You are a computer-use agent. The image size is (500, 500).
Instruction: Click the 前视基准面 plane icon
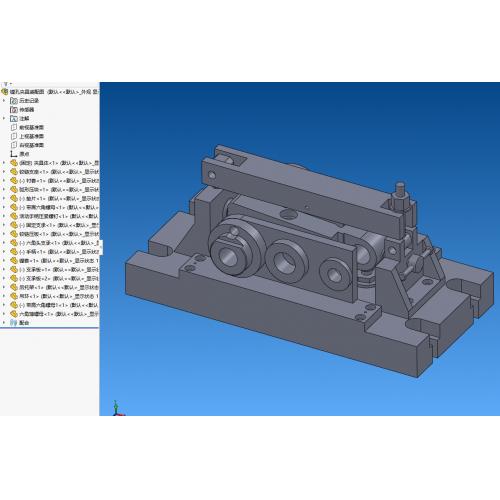point(14,127)
